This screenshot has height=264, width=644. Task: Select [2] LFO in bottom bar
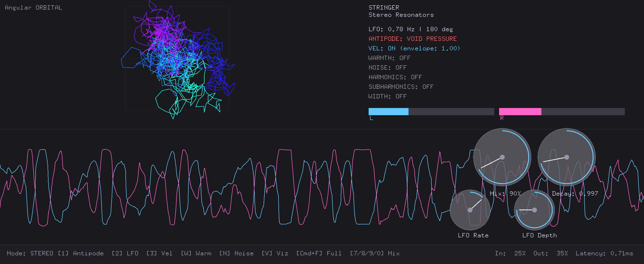coord(125,253)
